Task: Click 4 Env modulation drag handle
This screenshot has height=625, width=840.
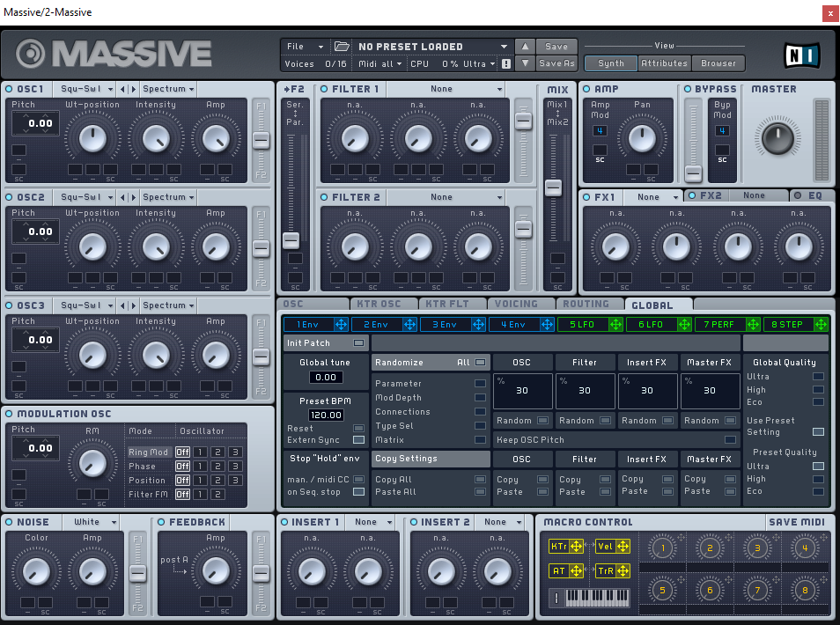Action: 547,324
